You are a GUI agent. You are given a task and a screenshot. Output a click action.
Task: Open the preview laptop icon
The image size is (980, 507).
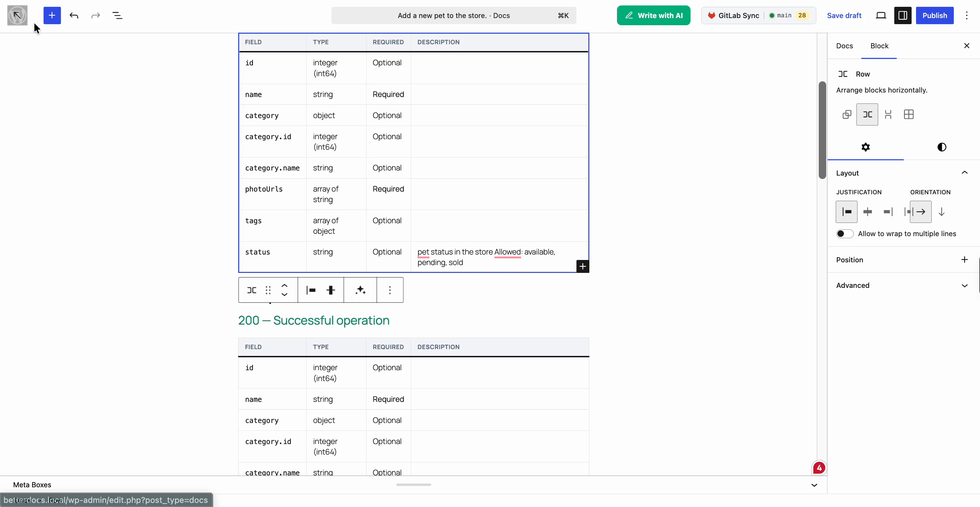coord(881,15)
